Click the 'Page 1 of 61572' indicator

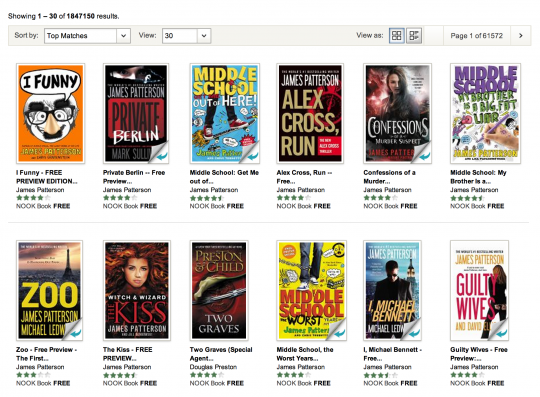[x=477, y=35]
